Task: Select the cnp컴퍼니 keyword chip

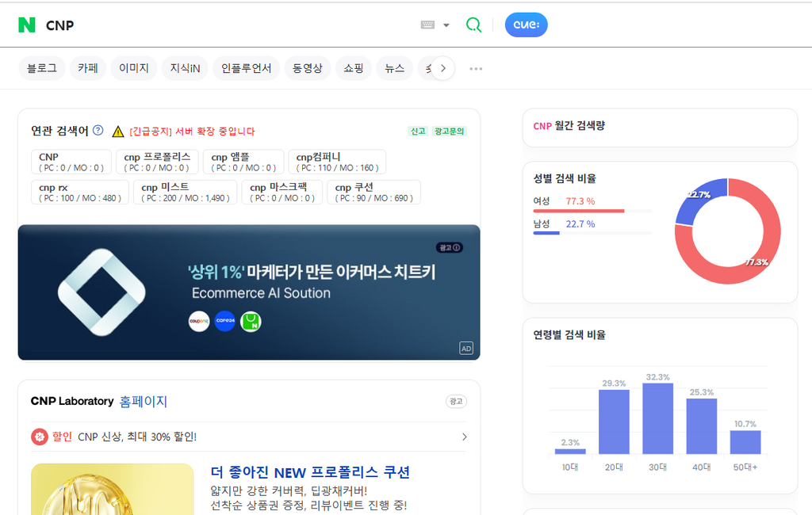Action: tap(337, 162)
